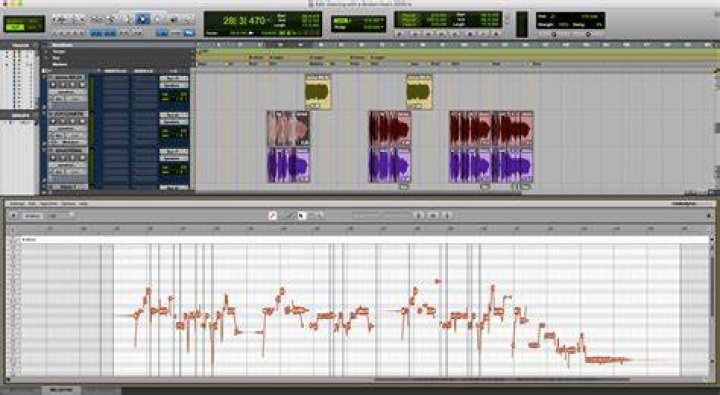Screen dimensions: 720x395
Task: Select the pink faded clip on the red track
Action: click(x=288, y=128)
